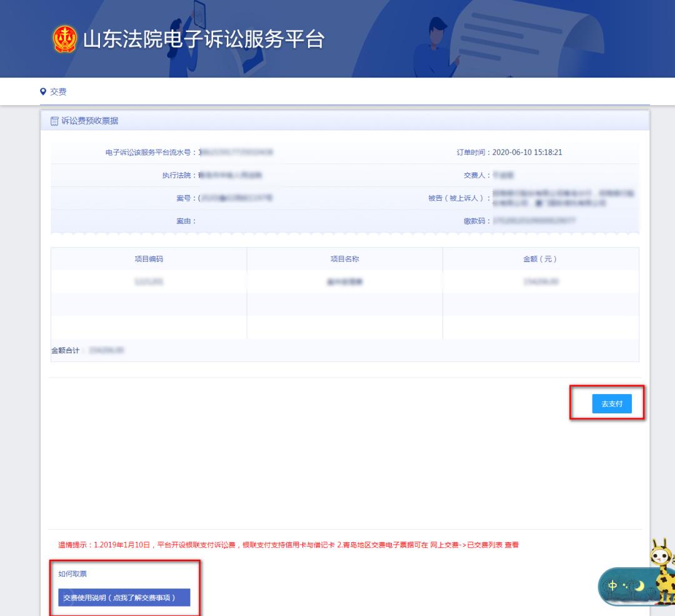This screenshot has height=616, width=675.
Task: Click the 交费使用说明 button
Action: [125, 598]
